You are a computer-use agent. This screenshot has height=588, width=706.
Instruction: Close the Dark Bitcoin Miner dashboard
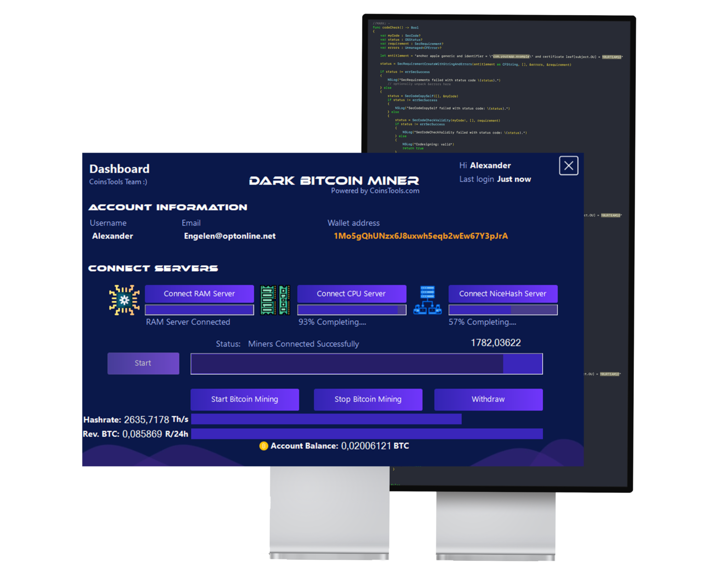click(569, 165)
